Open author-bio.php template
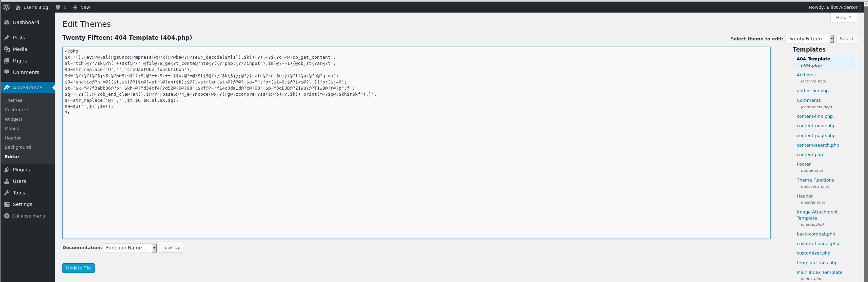 pyautogui.click(x=812, y=91)
